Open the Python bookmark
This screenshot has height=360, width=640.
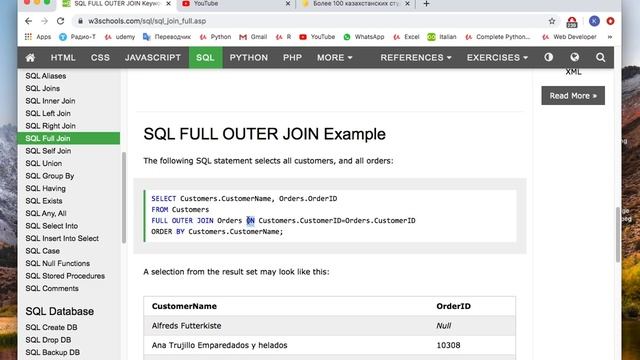[x=215, y=37]
